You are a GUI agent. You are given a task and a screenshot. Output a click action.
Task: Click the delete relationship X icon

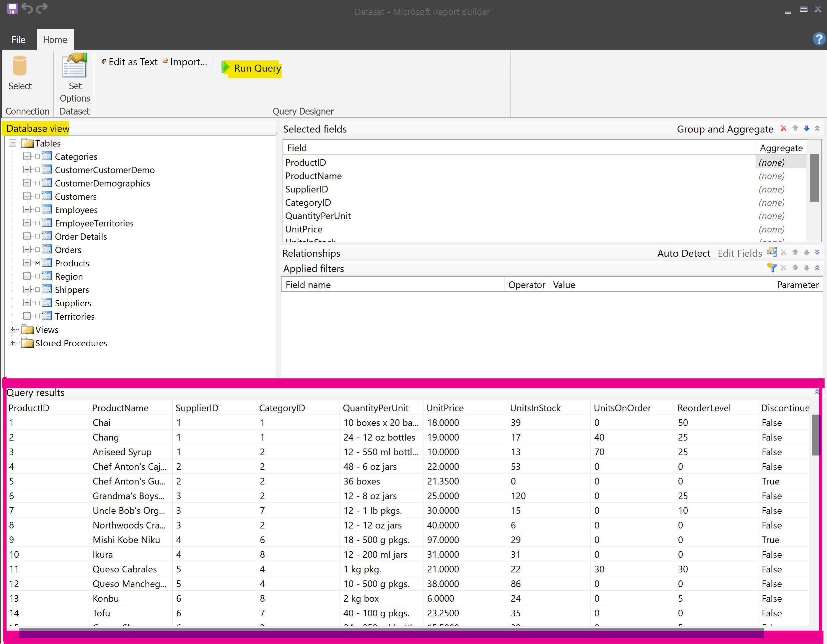[783, 253]
